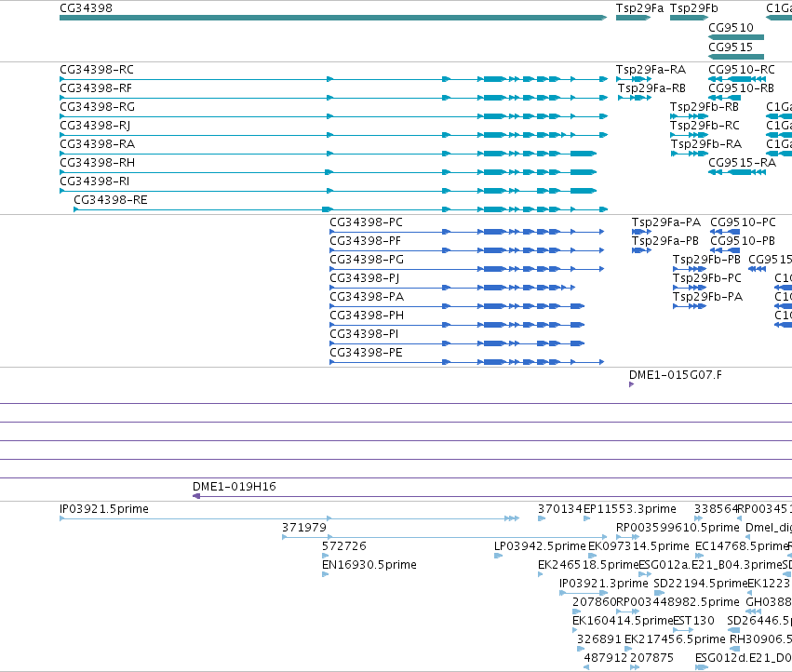792x672 pixels.
Task: Select EST SD22194.5prime
Action: pos(700,584)
